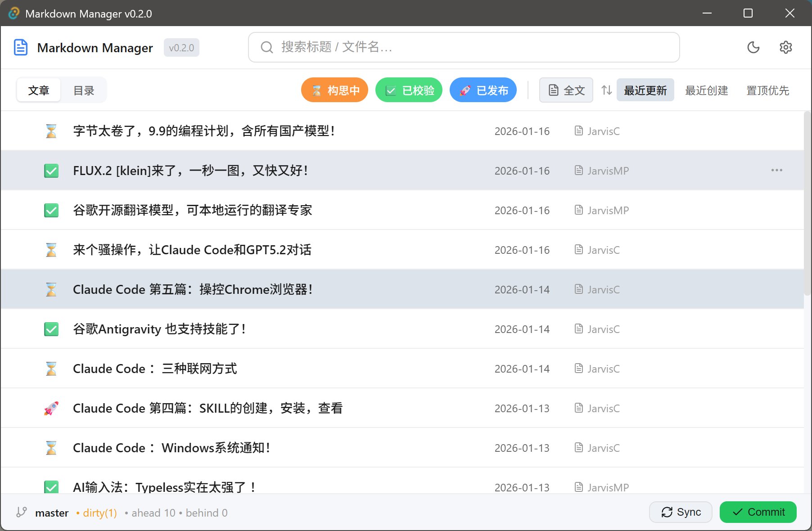Open the 全文 view mode selector
Image resolution: width=812 pixels, height=531 pixels.
pos(566,90)
